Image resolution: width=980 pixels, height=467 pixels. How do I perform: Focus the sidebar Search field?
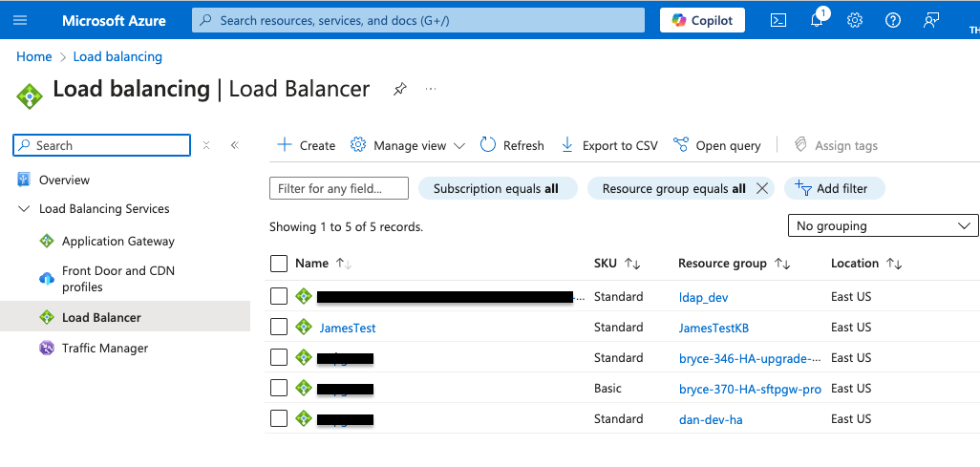click(102, 146)
